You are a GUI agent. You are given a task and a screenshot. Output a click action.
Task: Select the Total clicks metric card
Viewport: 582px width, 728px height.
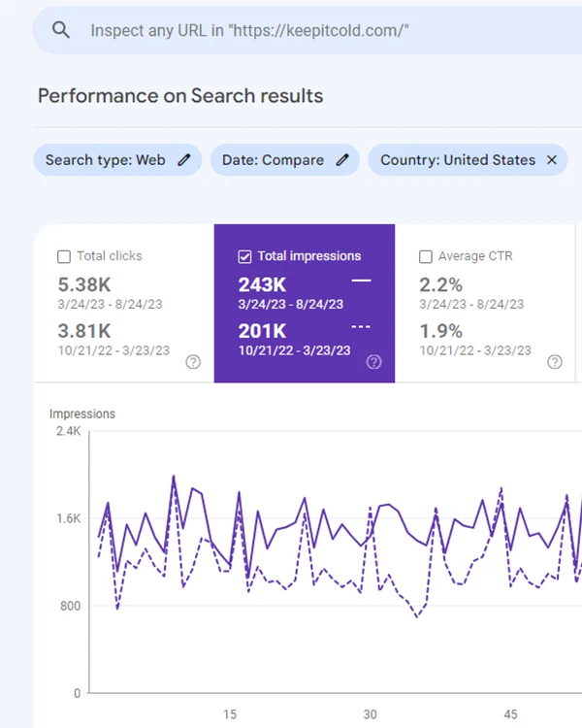pyautogui.click(x=123, y=304)
